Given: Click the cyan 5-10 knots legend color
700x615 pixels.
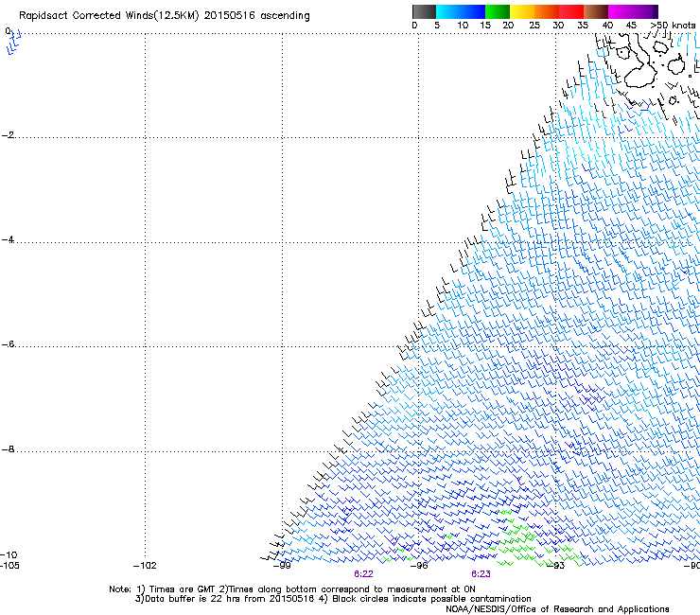Looking at the screenshot, I should pos(447,11).
